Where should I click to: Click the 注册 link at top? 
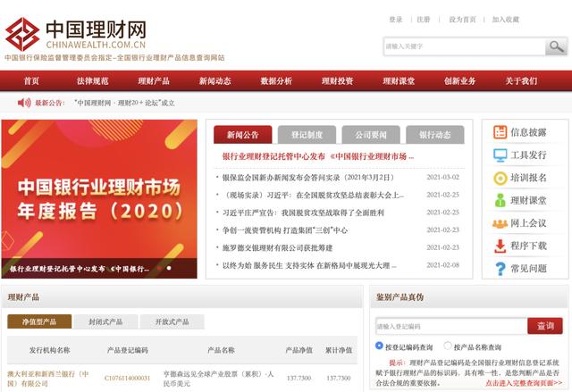[424, 20]
